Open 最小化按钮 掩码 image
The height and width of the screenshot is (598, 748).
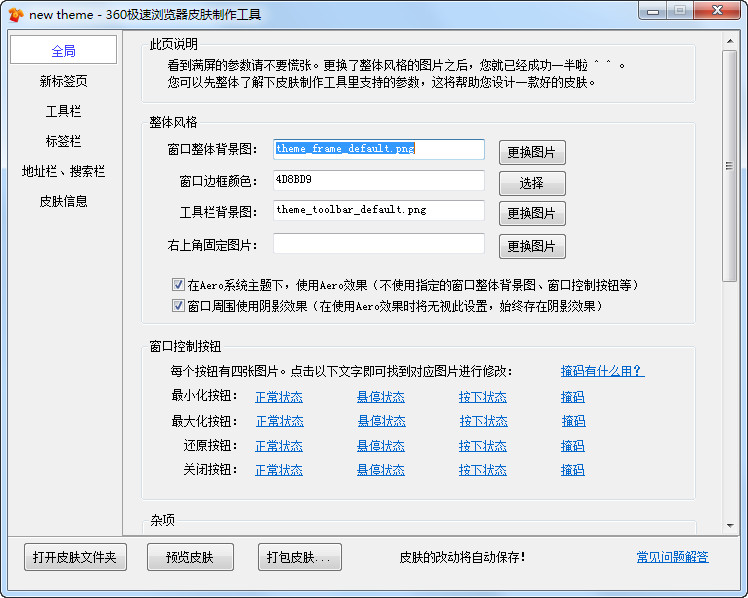[x=572, y=397]
